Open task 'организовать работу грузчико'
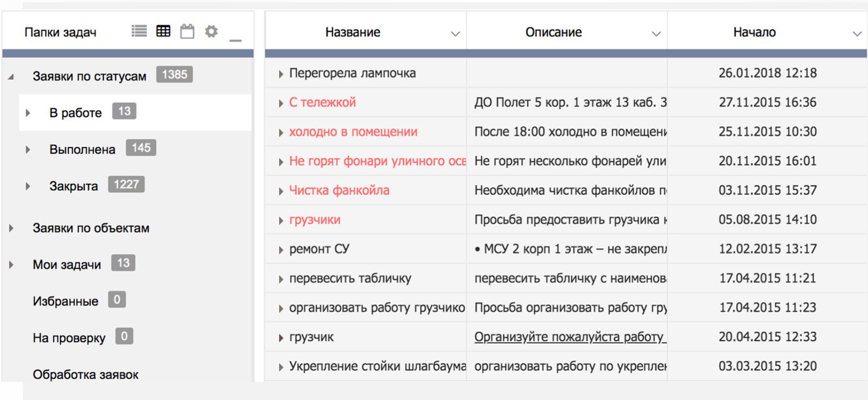Viewport: 868px width, 400px height. (x=377, y=307)
